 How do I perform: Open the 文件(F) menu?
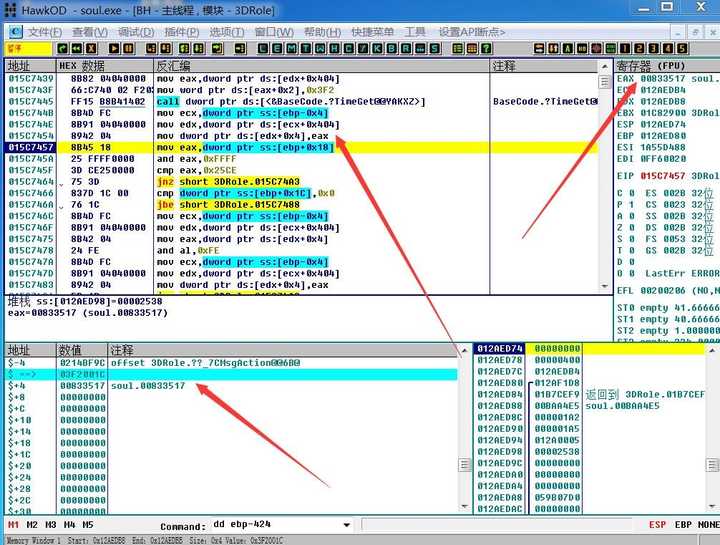45,32
